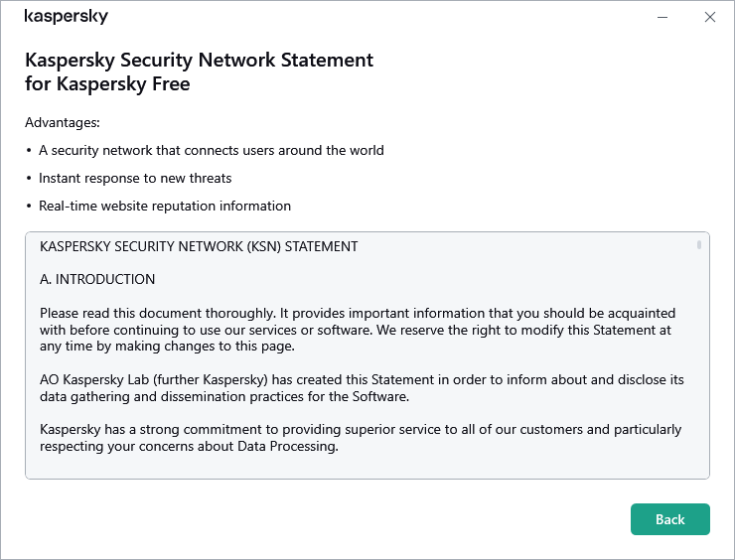Image resolution: width=735 pixels, height=560 pixels.
Task: Click the 'Advantages:' label
Action: pos(63,123)
